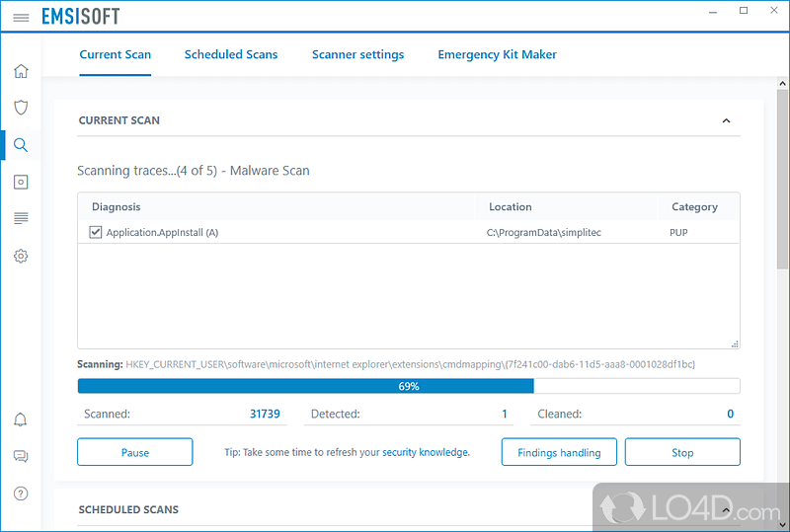Uncheck the Application.AppInstall (A) checkbox
Viewport: 790px width, 532px height.
point(96,232)
